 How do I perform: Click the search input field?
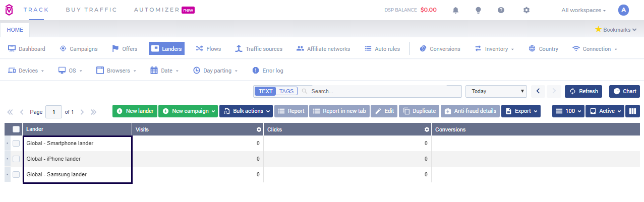(x=383, y=91)
